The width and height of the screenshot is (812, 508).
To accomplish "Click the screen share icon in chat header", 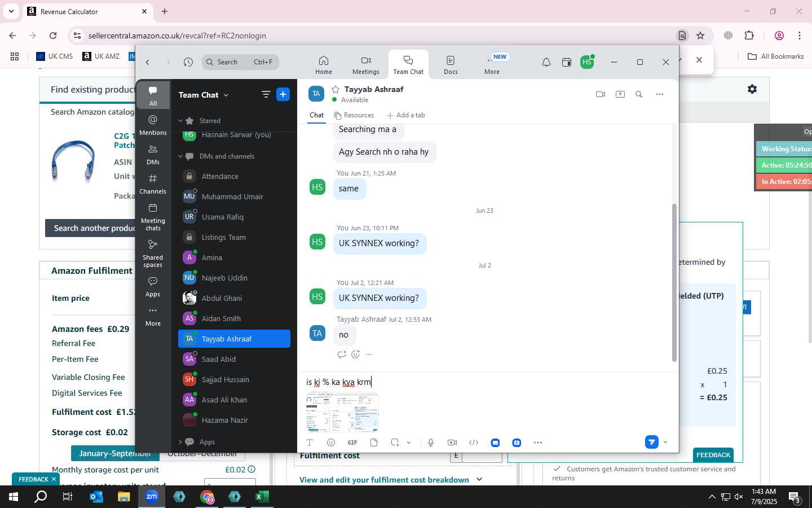I will point(620,94).
